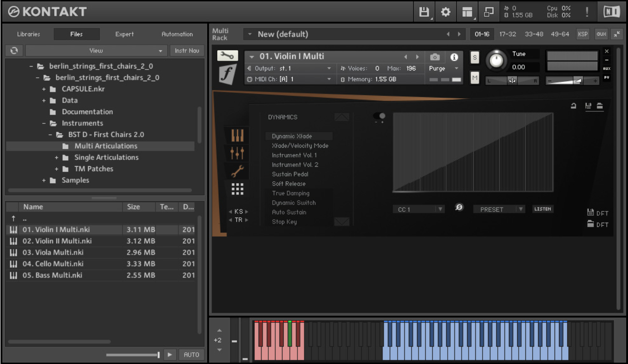Click the NI logo in top right

tap(611, 12)
